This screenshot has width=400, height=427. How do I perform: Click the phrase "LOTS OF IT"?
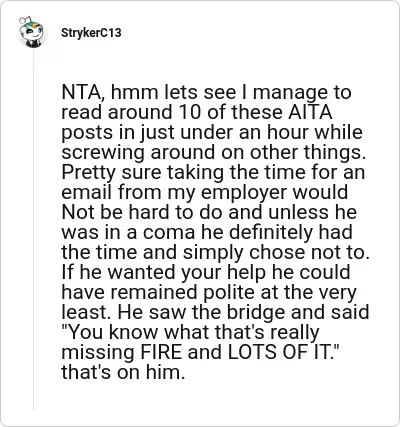coord(278,352)
